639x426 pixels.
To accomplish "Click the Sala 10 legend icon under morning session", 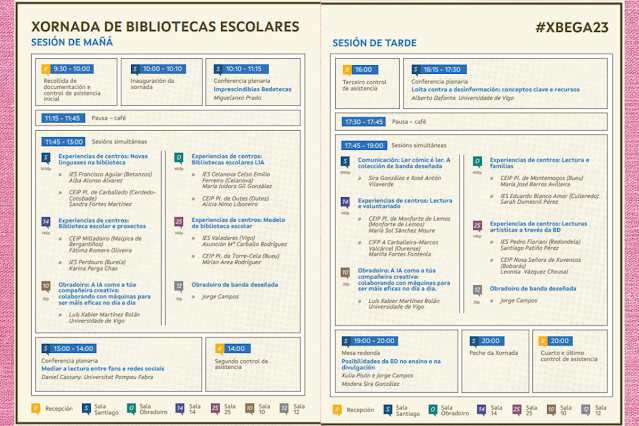I will point(249,408).
